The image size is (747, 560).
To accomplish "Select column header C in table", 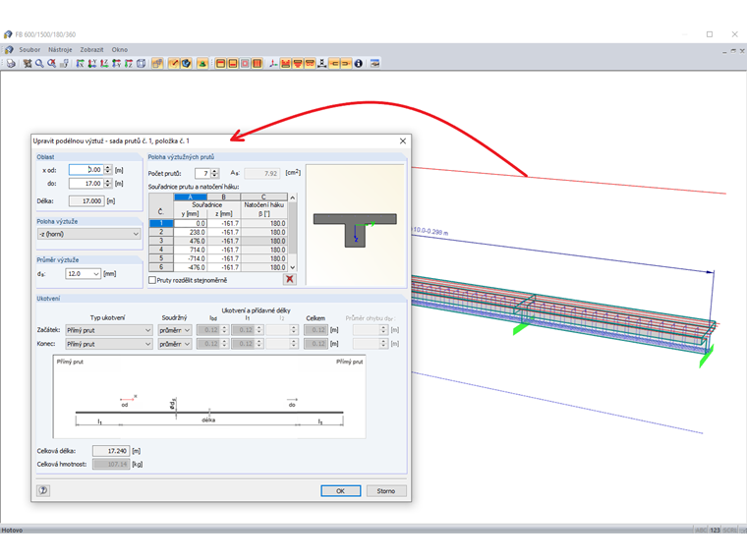I will pos(263,196).
